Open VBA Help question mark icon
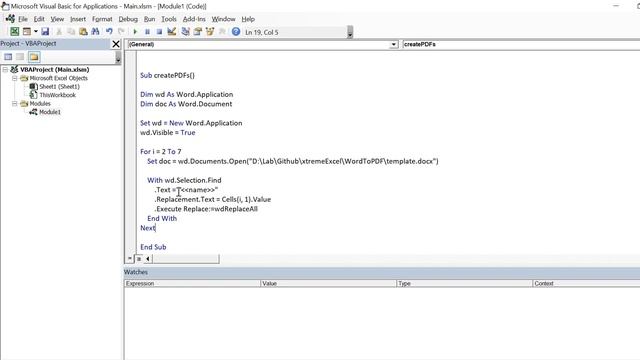This screenshot has width=640, height=360. [x=236, y=31]
